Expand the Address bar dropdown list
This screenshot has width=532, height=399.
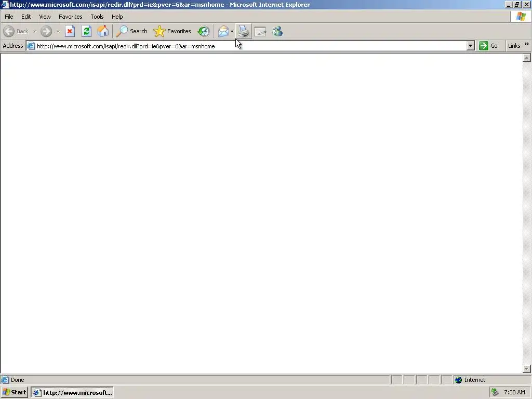(470, 46)
